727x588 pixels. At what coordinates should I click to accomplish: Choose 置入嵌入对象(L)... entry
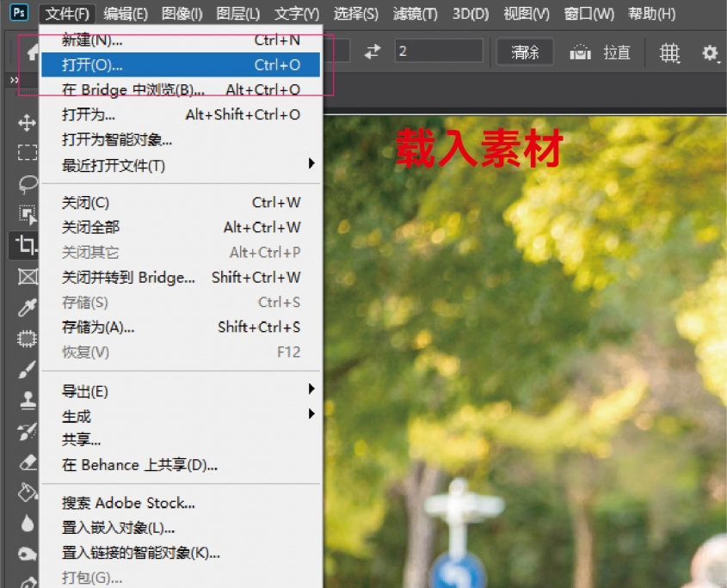tap(181, 528)
